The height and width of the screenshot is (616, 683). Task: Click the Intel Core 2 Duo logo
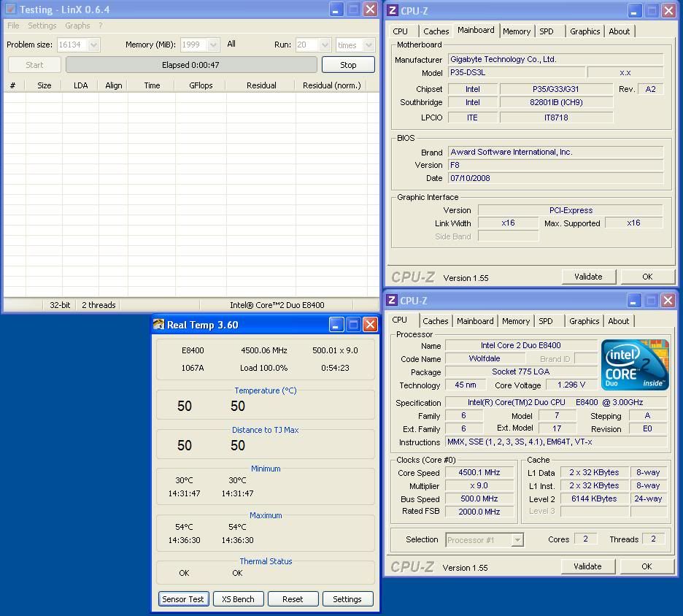[634, 365]
